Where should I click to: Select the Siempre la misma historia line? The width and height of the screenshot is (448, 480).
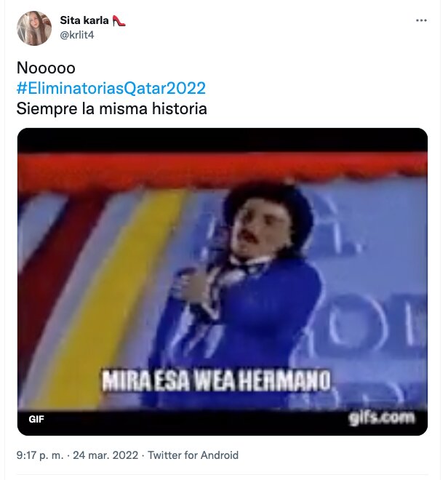click(x=112, y=108)
